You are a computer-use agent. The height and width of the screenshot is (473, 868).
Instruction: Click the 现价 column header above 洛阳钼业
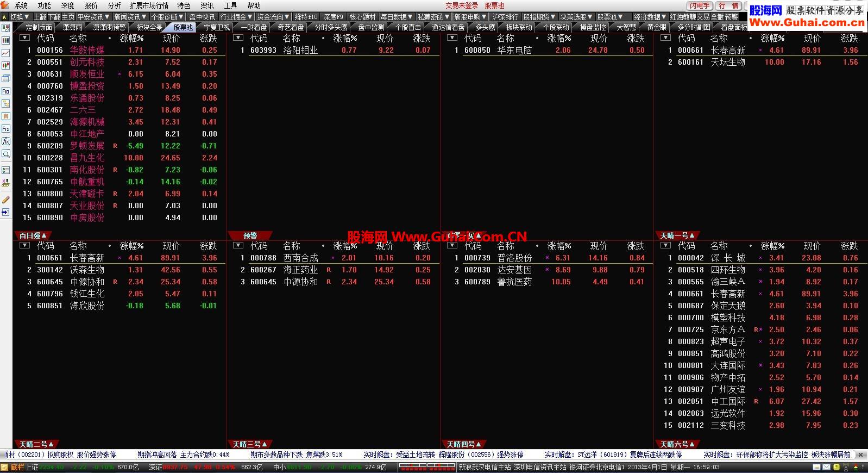click(385, 38)
